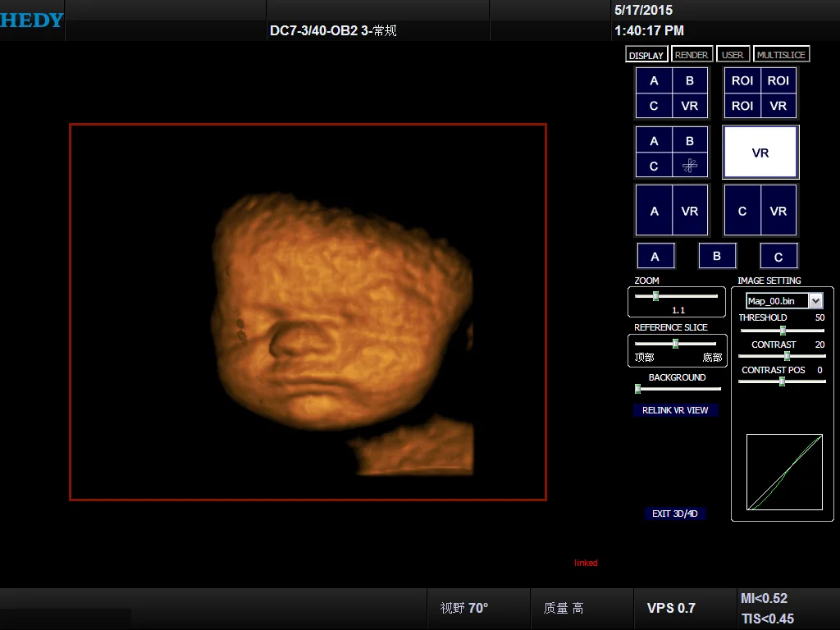Select the A B C layout with rotation icon
Image resolution: width=840 pixels, height=630 pixels.
click(672, 152)
